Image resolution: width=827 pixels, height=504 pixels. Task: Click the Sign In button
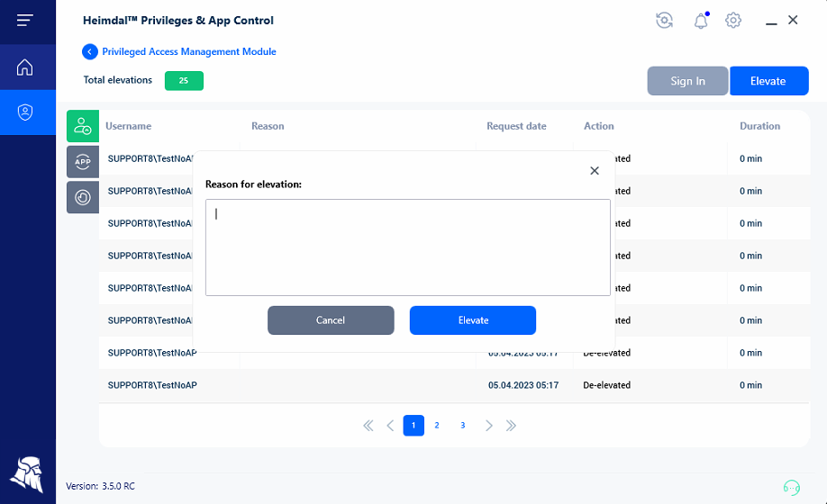coord(687,81)
